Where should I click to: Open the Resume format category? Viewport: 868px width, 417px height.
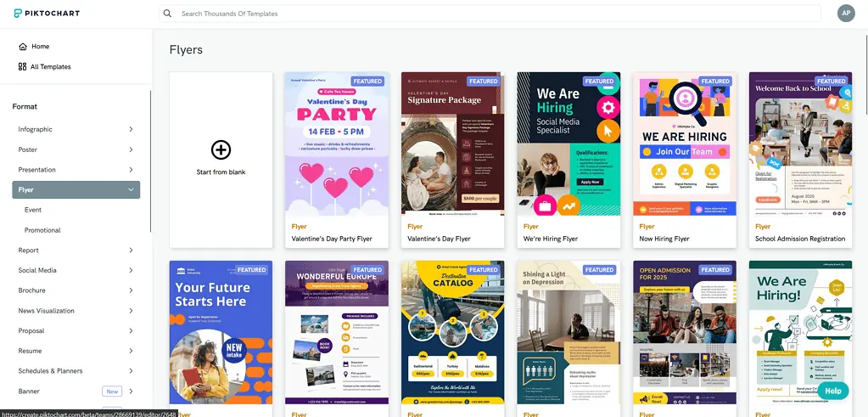(x=31, y=351)
